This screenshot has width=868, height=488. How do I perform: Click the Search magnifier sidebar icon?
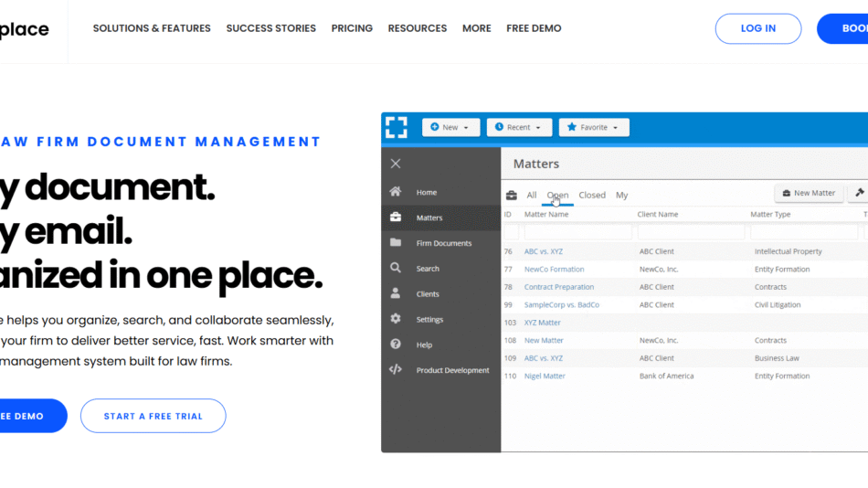pos(396,269)
